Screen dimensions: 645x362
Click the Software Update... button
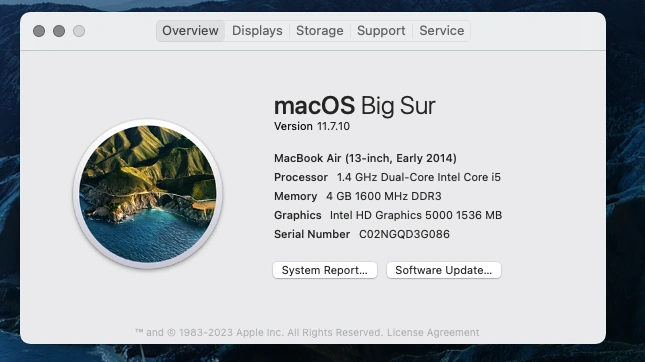443,270
